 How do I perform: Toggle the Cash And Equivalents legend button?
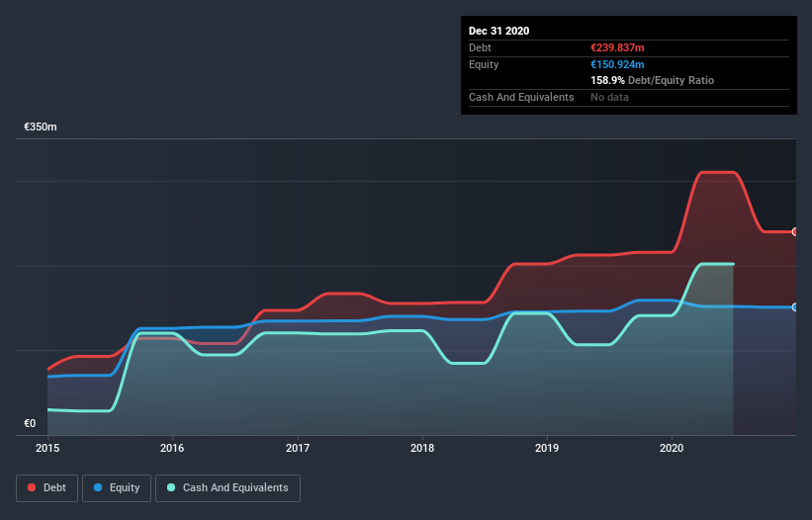227,488
